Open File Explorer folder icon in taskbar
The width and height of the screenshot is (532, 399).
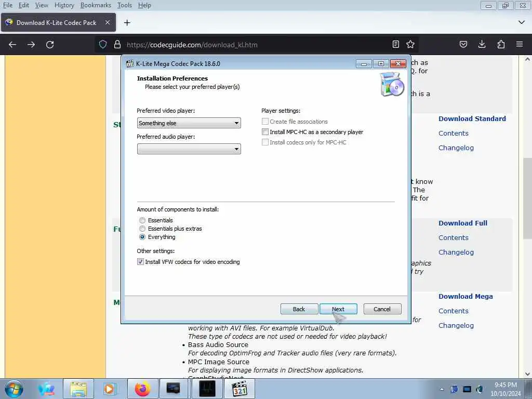pyautogui.click(x=79, y=389)
